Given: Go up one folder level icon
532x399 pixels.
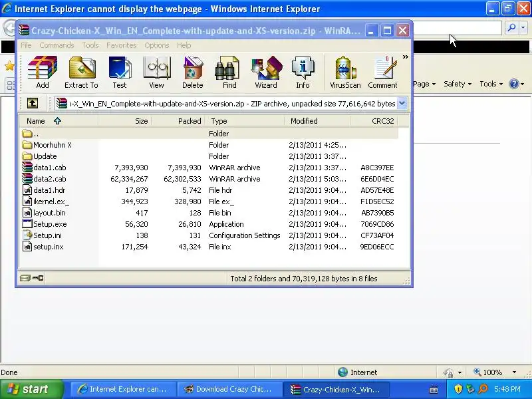Looking at the screenshot, I should [33, 103].
